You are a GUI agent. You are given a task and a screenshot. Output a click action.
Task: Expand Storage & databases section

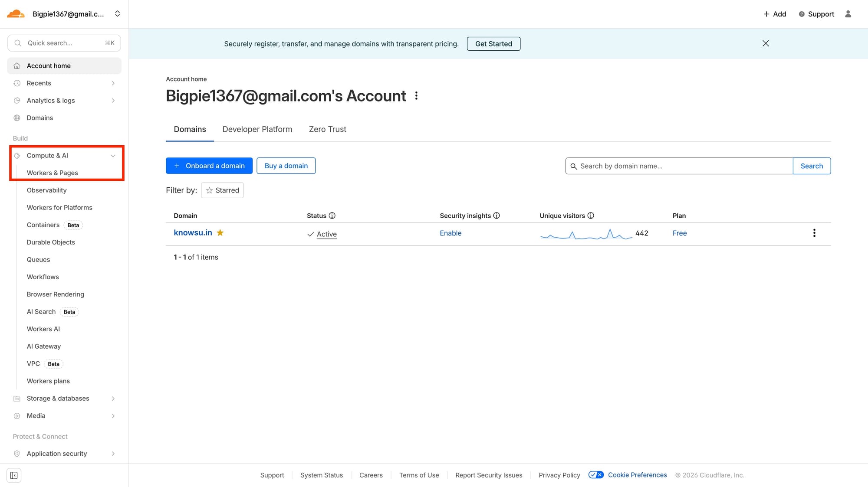tap(113, 399)
